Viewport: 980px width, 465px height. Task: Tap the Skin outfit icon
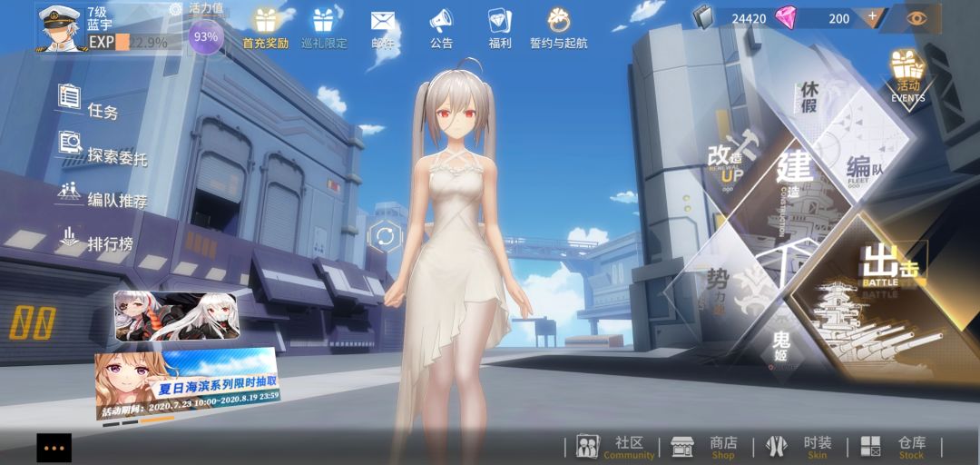[776, 447]
